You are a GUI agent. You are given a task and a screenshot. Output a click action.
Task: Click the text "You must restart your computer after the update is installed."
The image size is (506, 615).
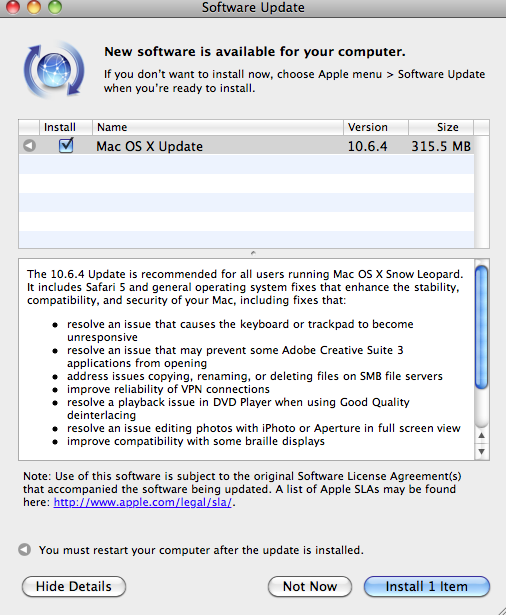pos(201,550)
